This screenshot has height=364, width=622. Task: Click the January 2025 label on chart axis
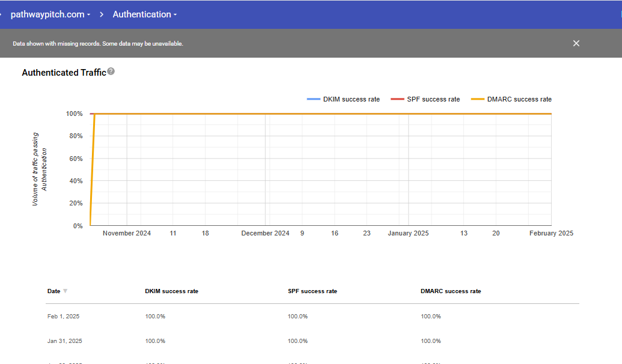click(x=408, y=233)
